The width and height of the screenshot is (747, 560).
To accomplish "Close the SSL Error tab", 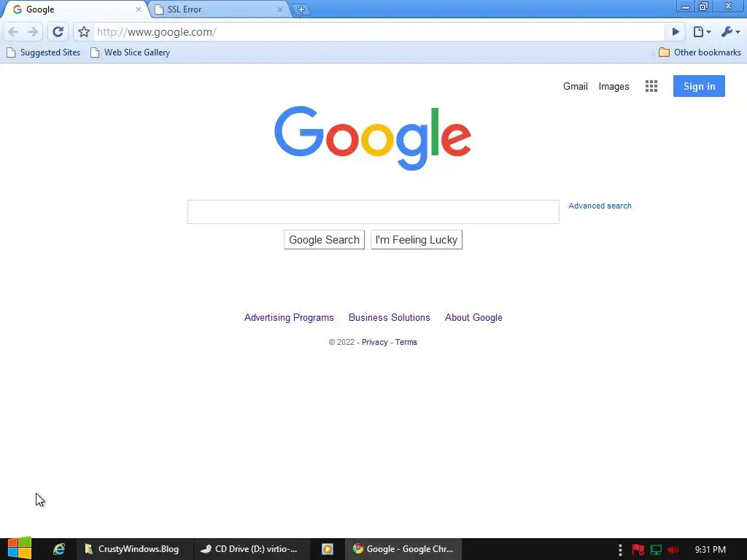I will click(279, 9).
